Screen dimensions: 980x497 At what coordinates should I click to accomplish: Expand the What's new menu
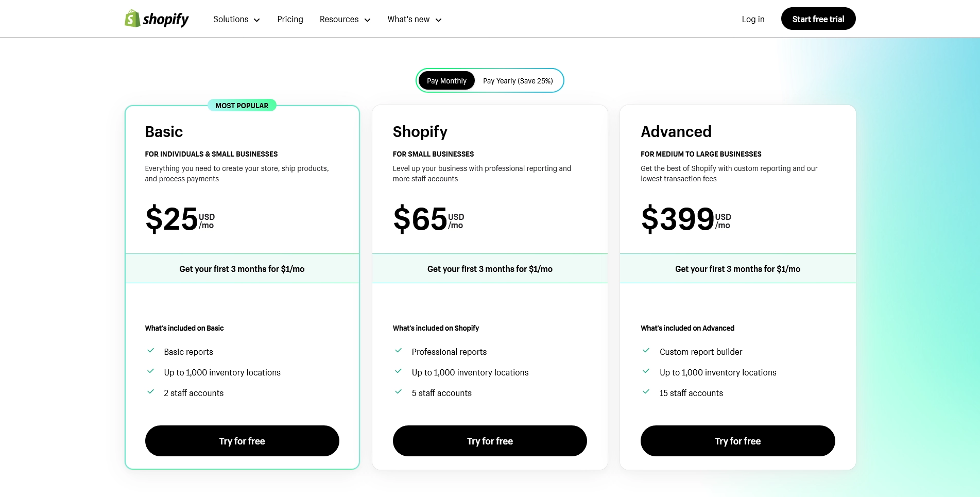click(415, 20)
